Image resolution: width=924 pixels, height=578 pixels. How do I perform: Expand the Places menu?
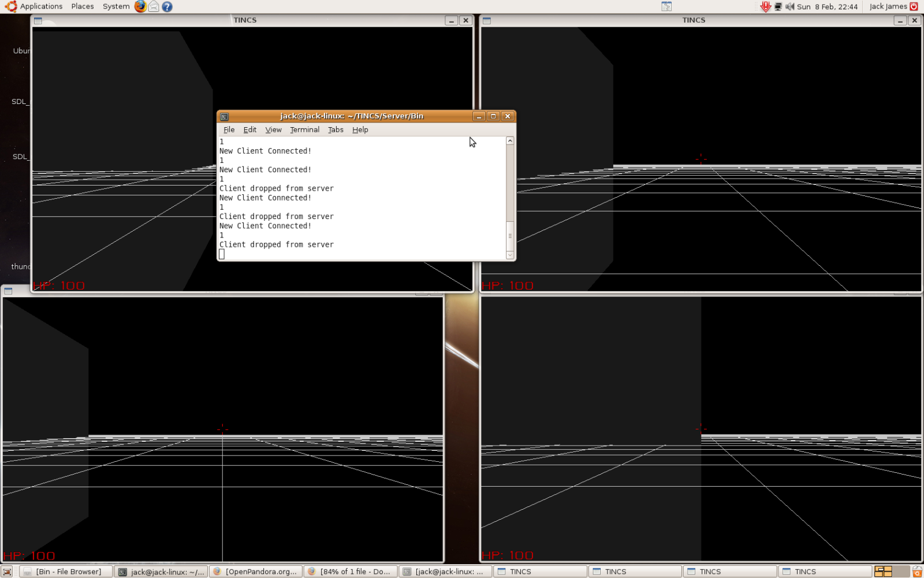[83, 6]
